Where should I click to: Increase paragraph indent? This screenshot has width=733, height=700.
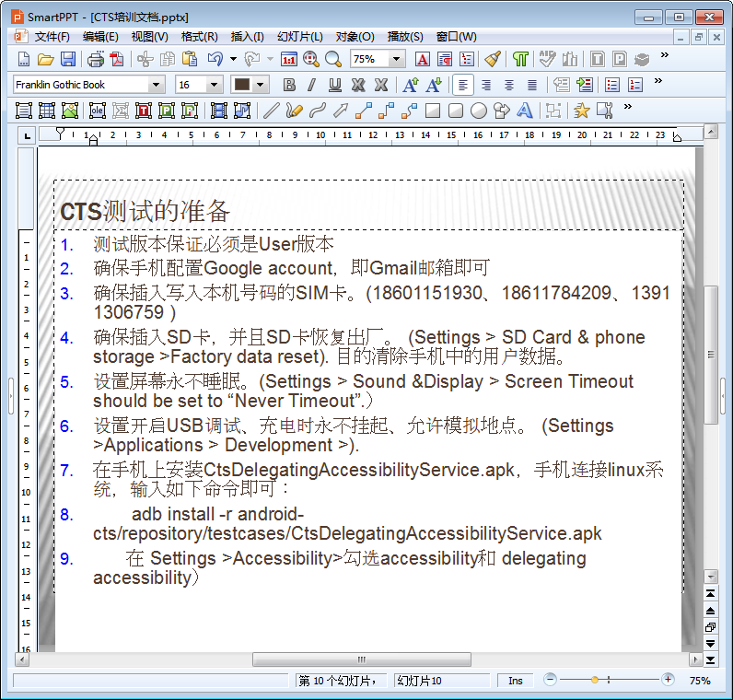585,85
